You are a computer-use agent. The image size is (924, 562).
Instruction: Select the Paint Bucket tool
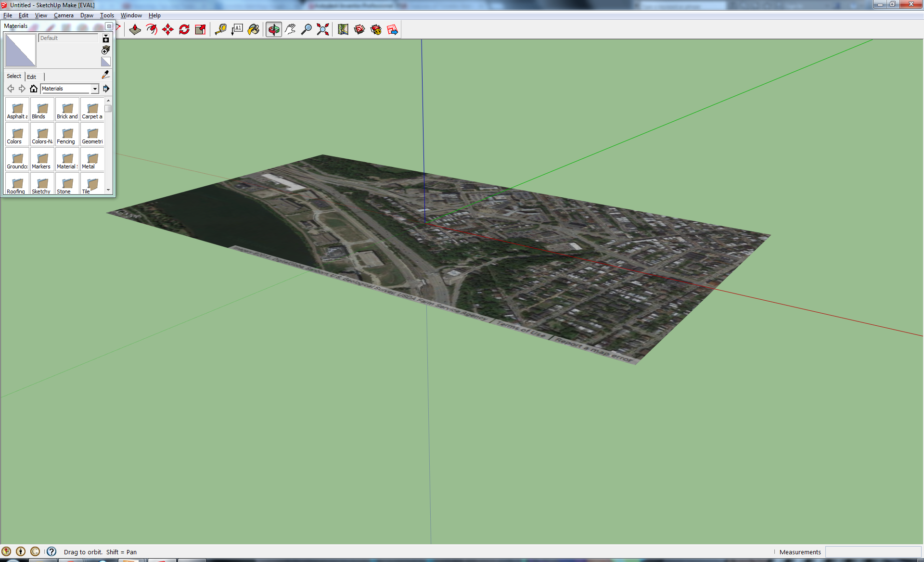coord(254,30)
